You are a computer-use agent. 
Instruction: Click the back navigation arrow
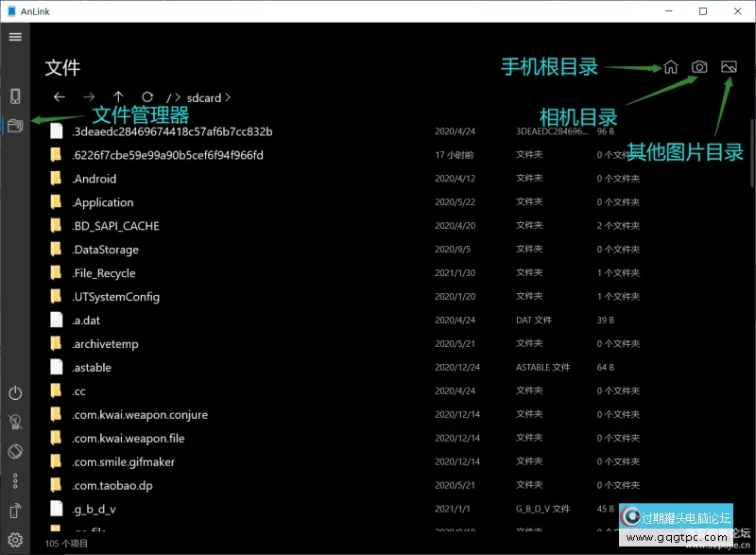[59, 96]
